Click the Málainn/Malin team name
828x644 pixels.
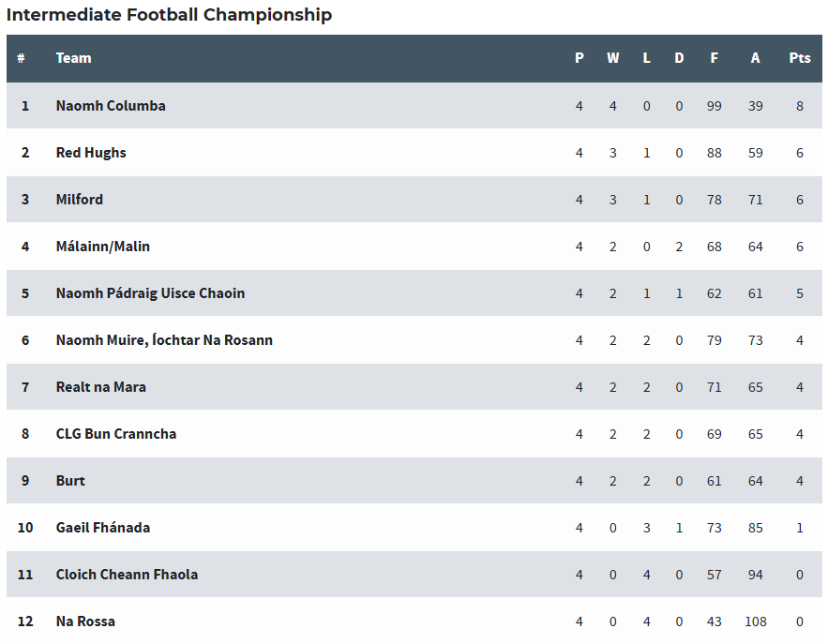coord(103,247)
